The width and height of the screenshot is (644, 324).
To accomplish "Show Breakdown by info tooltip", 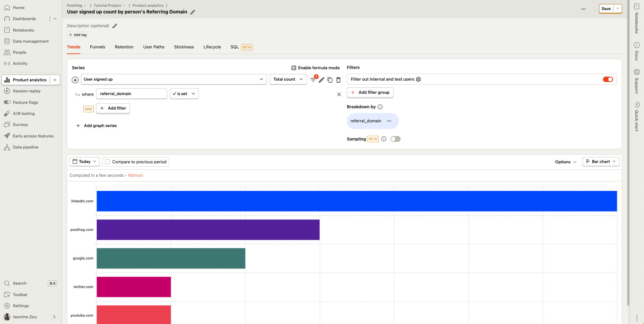I will [x=380, y=107].
